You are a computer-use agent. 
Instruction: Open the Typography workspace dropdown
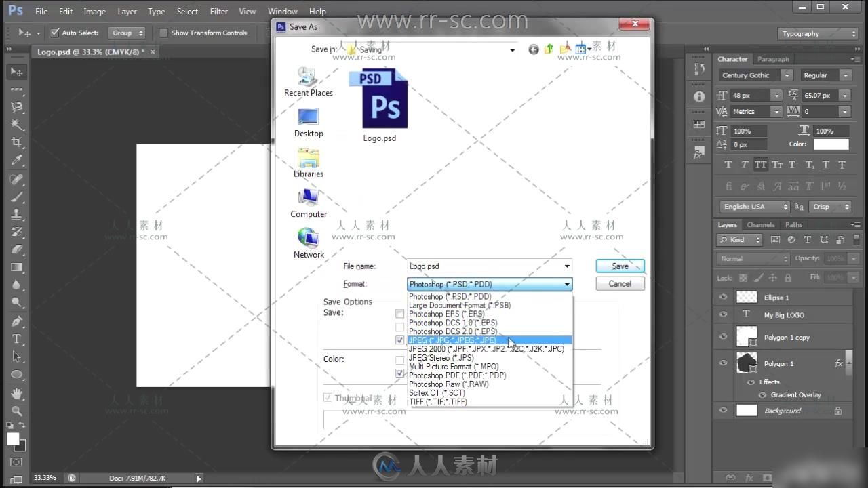pos(818,33)
